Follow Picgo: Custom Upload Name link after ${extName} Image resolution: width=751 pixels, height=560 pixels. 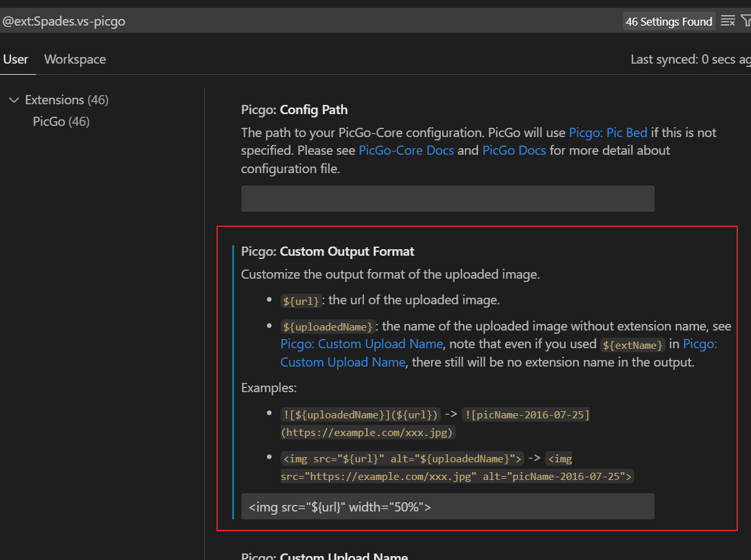498,353
